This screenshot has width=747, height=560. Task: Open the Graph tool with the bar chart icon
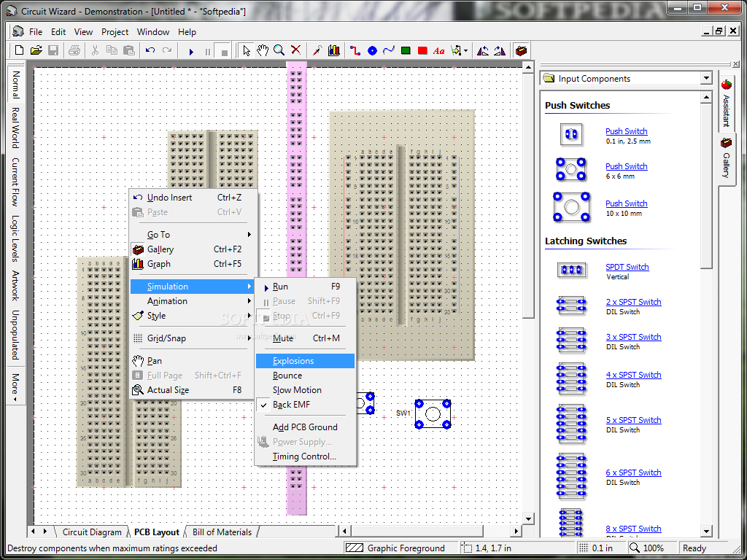[333, 50]
